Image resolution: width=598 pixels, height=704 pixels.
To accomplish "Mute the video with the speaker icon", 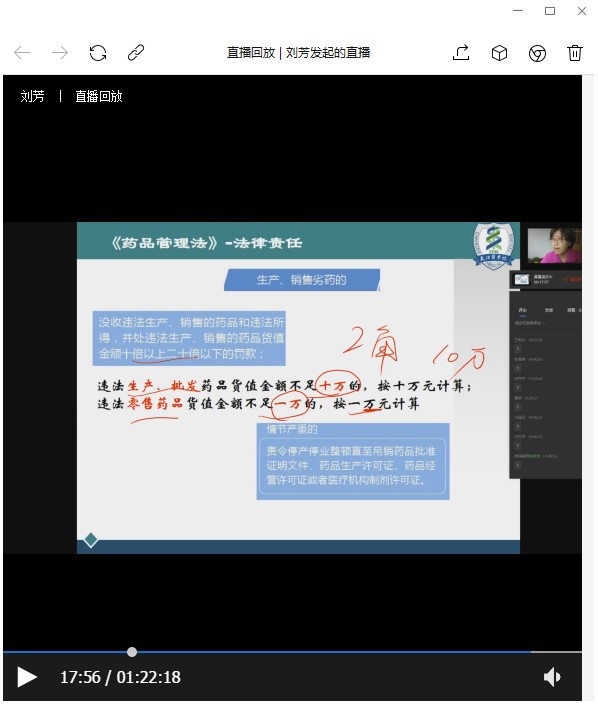I will [x=552, y=677].
